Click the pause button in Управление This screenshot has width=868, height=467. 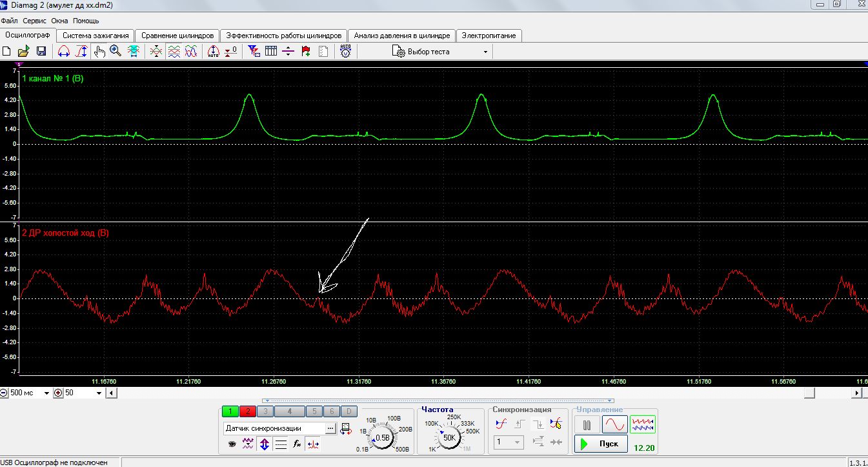587,425
